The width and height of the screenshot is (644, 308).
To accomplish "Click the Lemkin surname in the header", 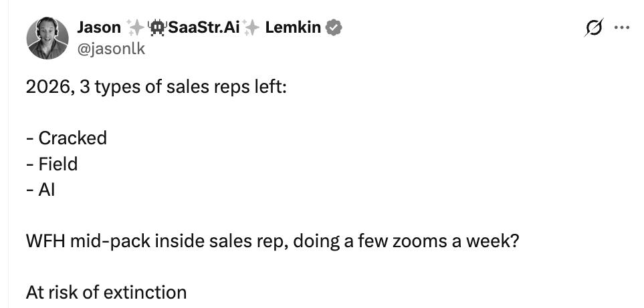I will 293,28.
